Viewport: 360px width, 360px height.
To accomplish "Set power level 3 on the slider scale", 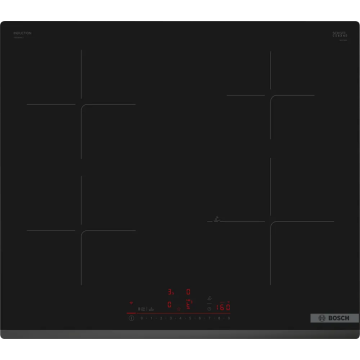I will [171, 318].
